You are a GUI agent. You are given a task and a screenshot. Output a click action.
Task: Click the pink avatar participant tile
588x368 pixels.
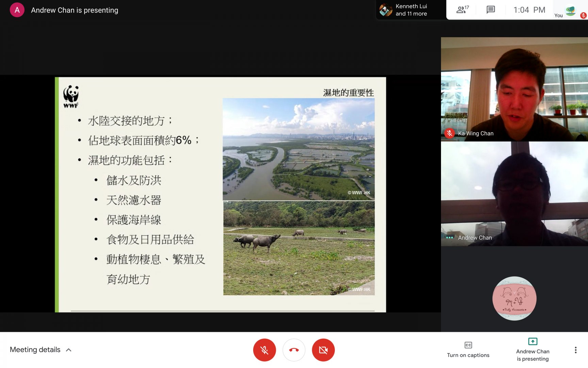click(514, 298)
